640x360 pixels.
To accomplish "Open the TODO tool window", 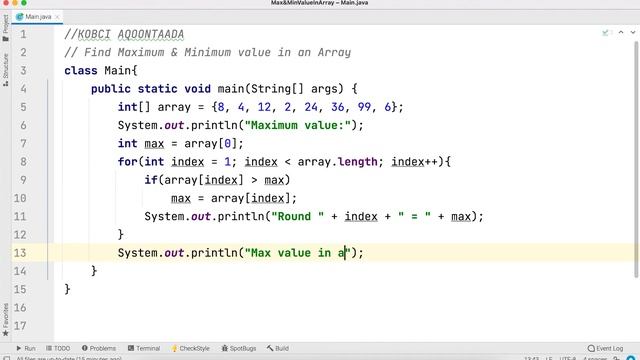I will 58,348.
